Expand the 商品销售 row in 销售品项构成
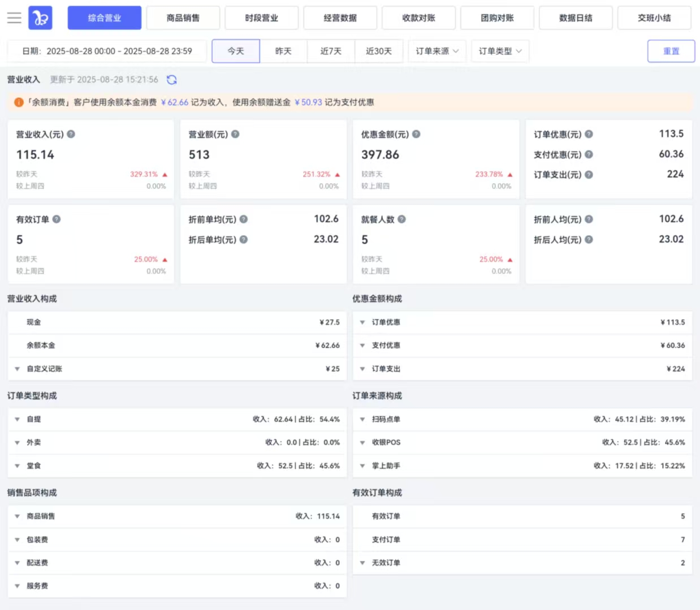This screenshot has height=610, width=700. [x=177, y=516]
